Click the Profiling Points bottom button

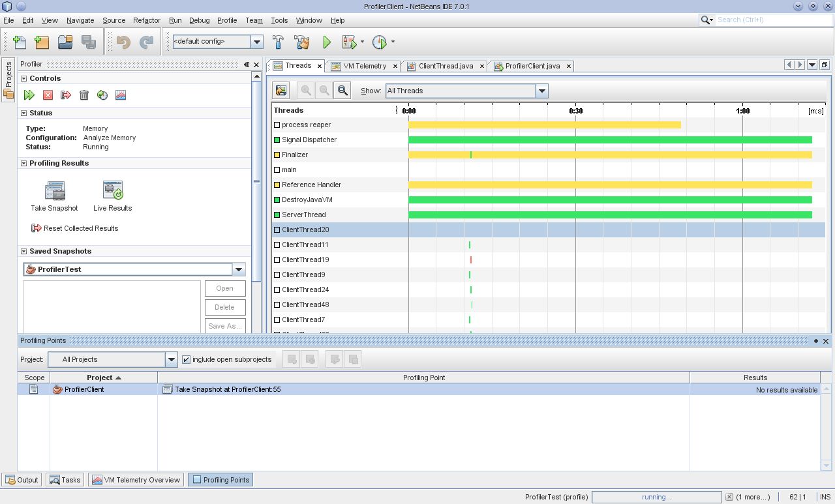(x=220, y=480)
